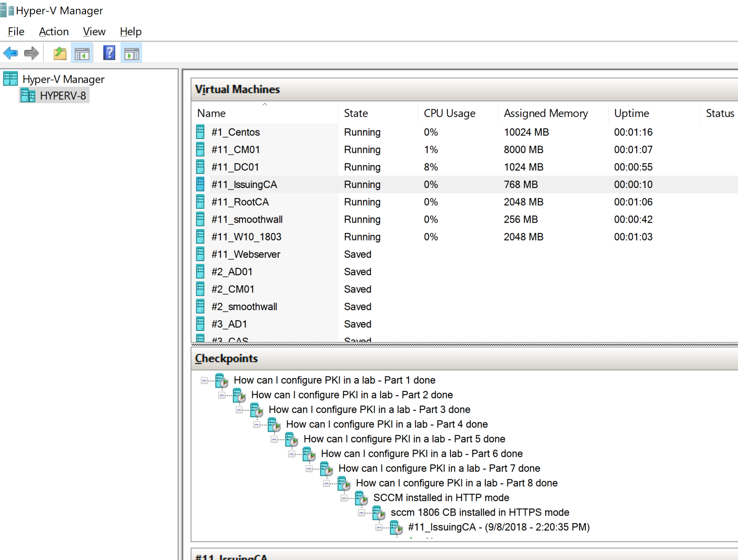The height and width of the screenshot is (560, 738).
Task: Collapse the #11_IssuingCA 9/8/2018 checkpoint node
Action: pyautogui.click(x=379, y=527)
